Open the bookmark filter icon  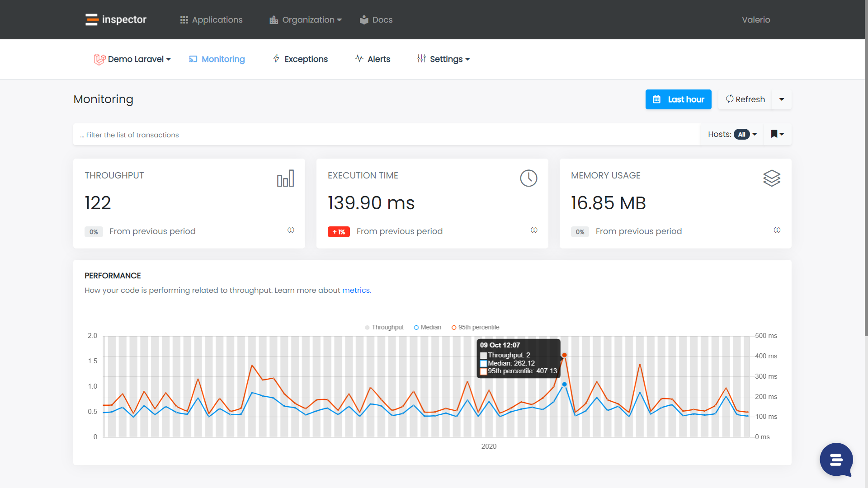pyautogui.click(x=775, y=134)
